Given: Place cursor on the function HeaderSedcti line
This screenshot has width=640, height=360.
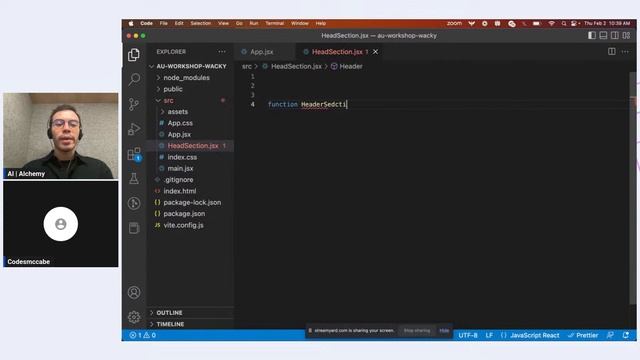Looking at the screenshot, I should [307, 104].
